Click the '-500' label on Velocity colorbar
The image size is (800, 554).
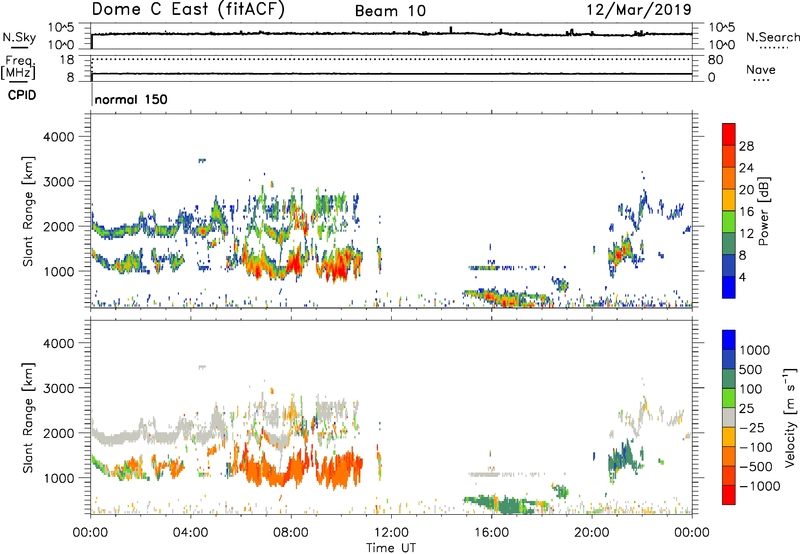pyautogui.click(x=755, y=466)
